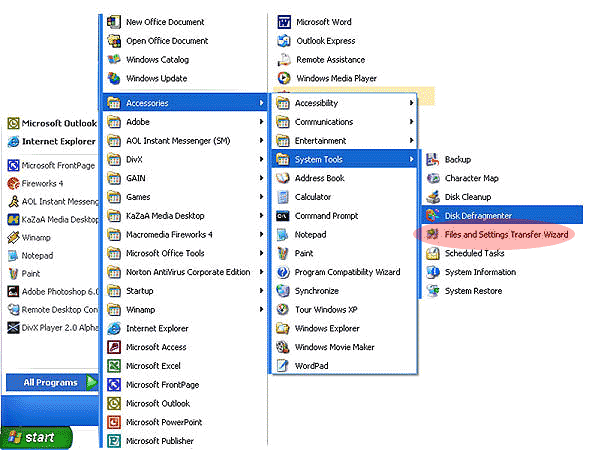Expand the Adobe folder submenu arrow

[x=261, y=122]
